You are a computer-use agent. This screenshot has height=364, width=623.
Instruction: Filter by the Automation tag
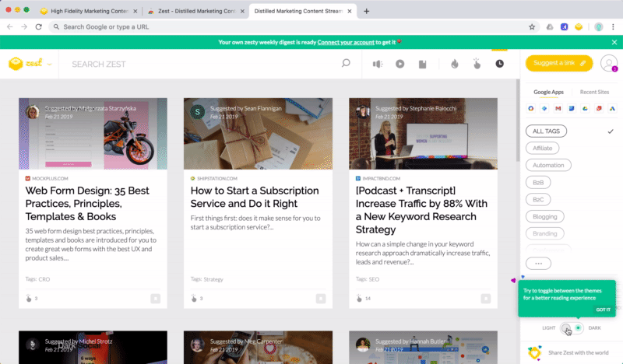(x=548, y=165)
